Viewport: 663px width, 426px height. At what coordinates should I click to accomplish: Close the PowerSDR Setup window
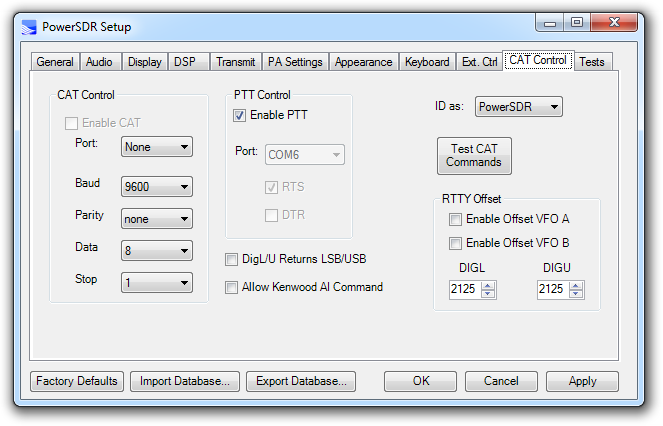(614, 23)
